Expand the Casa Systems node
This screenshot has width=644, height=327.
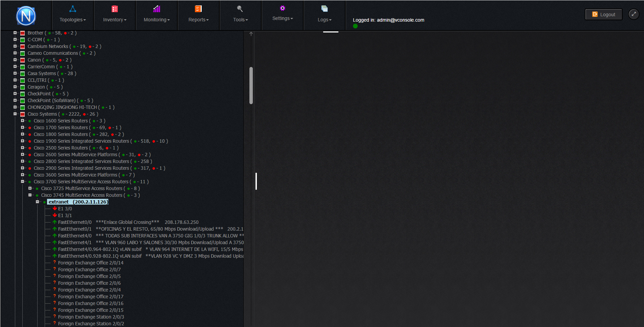pos(15,73)
